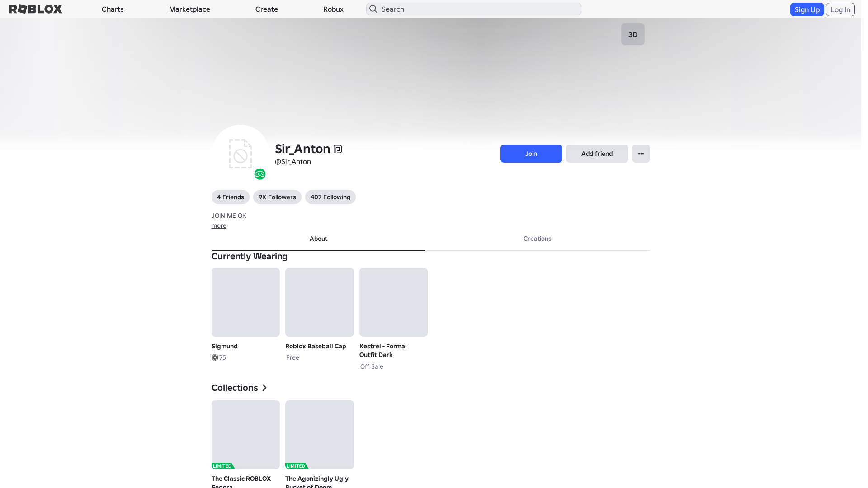Open The Classic ROBLOX Fedora thumbnail
This screenshot has height=488, width=868.
click(x=245, y=435)
